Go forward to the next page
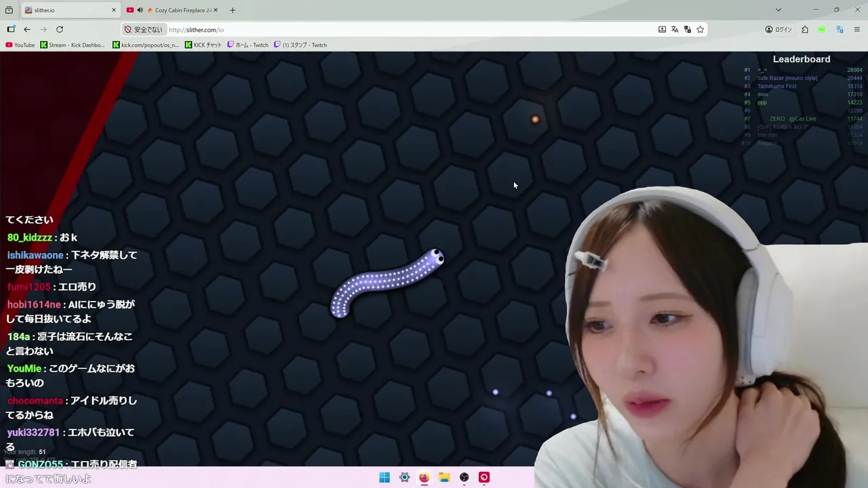The height and width of the screenshot is (488, 868). point(43,29)
